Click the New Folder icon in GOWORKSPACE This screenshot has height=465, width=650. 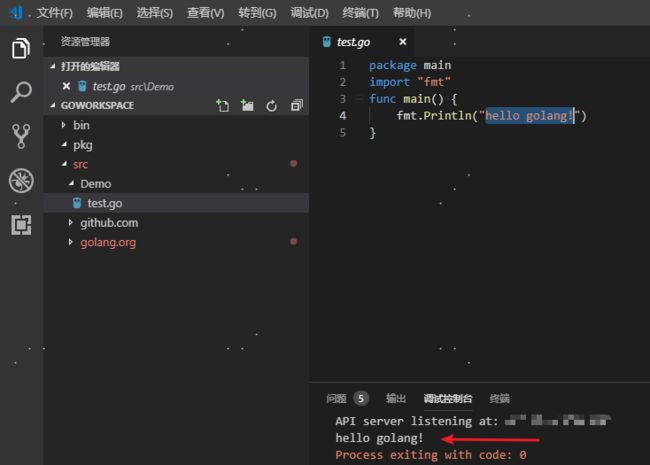(247, 106)
